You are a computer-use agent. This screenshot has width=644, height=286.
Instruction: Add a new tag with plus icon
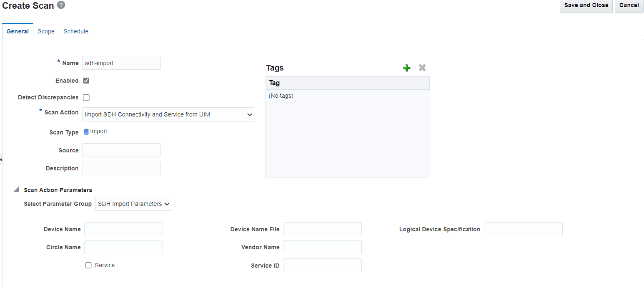[x=406, y=68]
